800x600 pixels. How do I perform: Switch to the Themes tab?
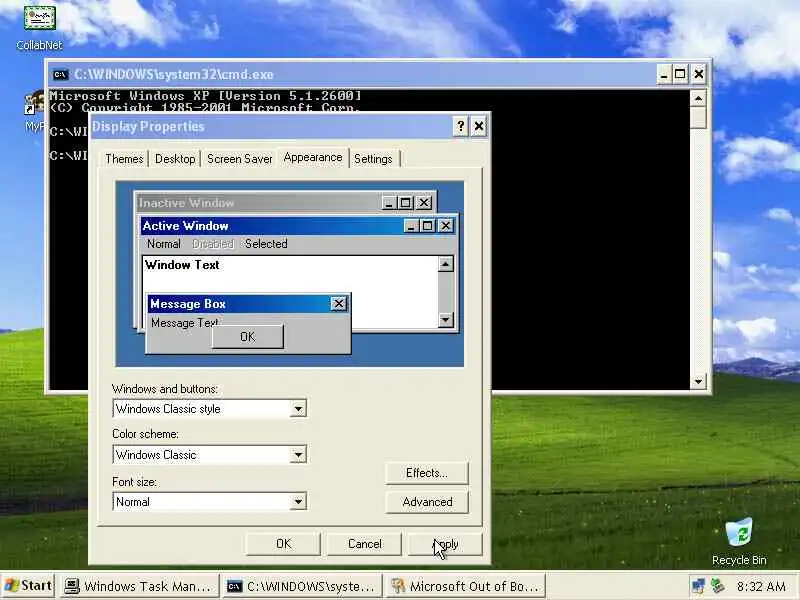[x=124, y=159]
